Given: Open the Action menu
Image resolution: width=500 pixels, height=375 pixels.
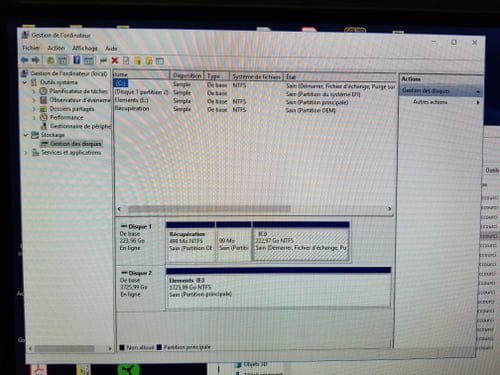Looking at the screenshot, I should coord(56,48).
